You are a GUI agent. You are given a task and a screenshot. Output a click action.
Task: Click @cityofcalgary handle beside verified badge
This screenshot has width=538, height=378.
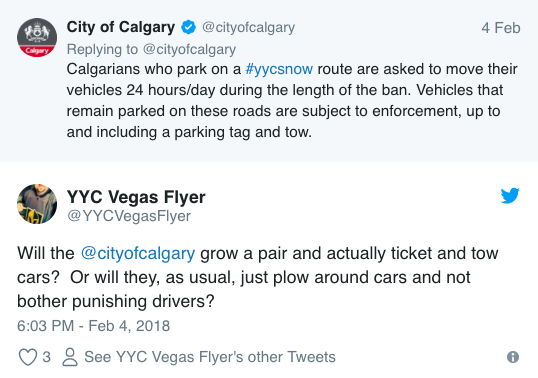tap(248, 27)
